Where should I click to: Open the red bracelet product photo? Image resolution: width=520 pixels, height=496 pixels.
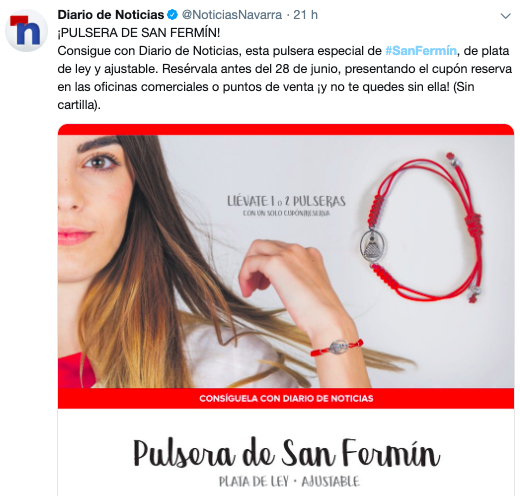(422, 228)
